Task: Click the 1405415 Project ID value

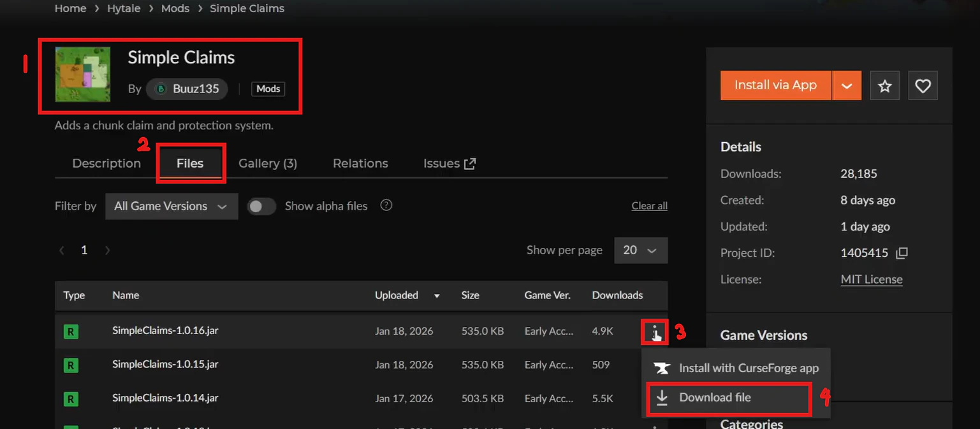Action: coord(864,253)
